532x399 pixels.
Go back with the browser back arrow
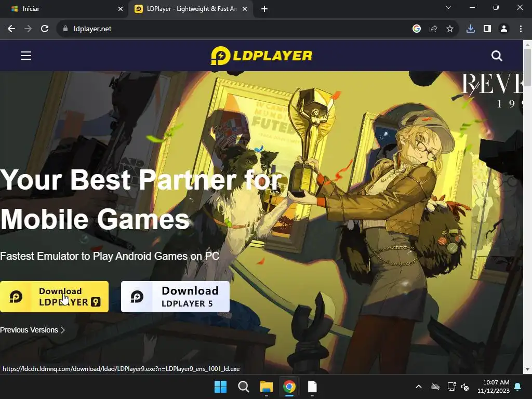pyautogui.click(x=11, y=29)
